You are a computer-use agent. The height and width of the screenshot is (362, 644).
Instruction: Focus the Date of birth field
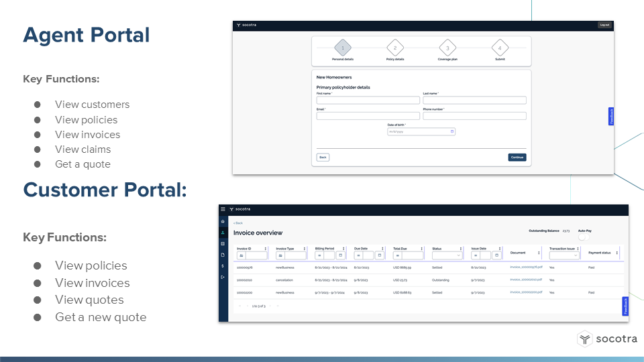click(x=421, y=132)
